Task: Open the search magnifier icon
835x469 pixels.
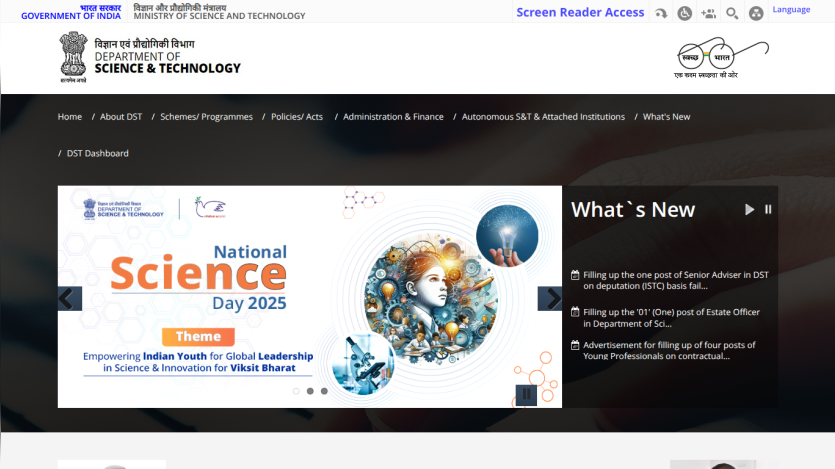Action: [732, 13]
